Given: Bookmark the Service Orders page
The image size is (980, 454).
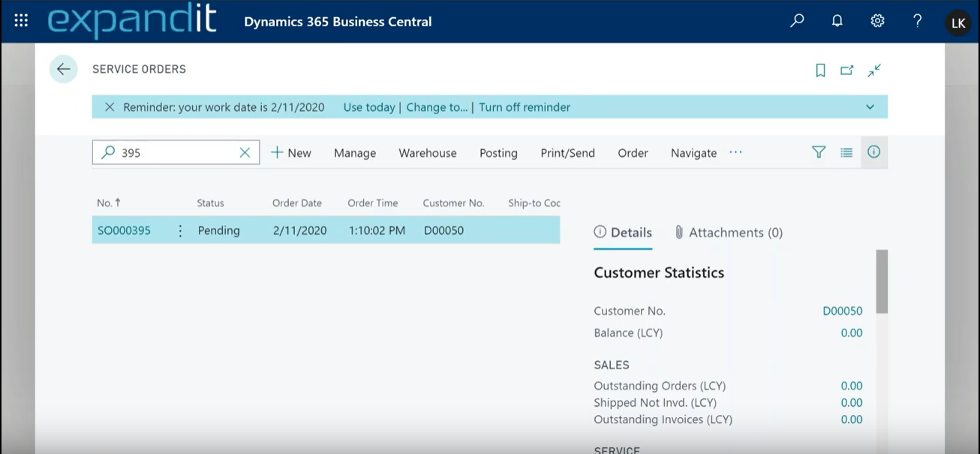Looking at the screenshot, I should click(x=820, y=70).
